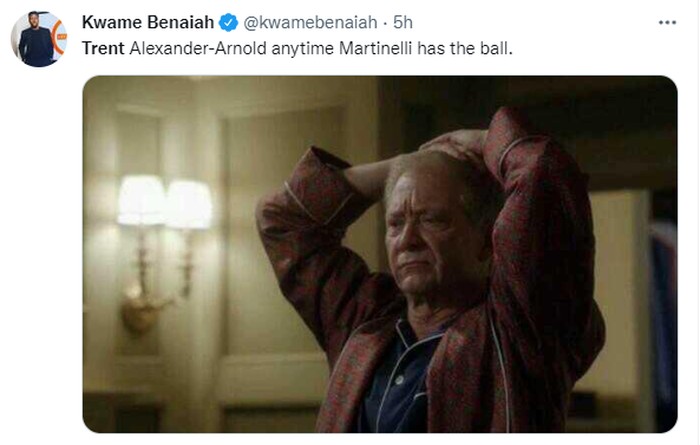Click the display name Kwame Benaiah
The image size is (700, 445).
coord(148,22)
